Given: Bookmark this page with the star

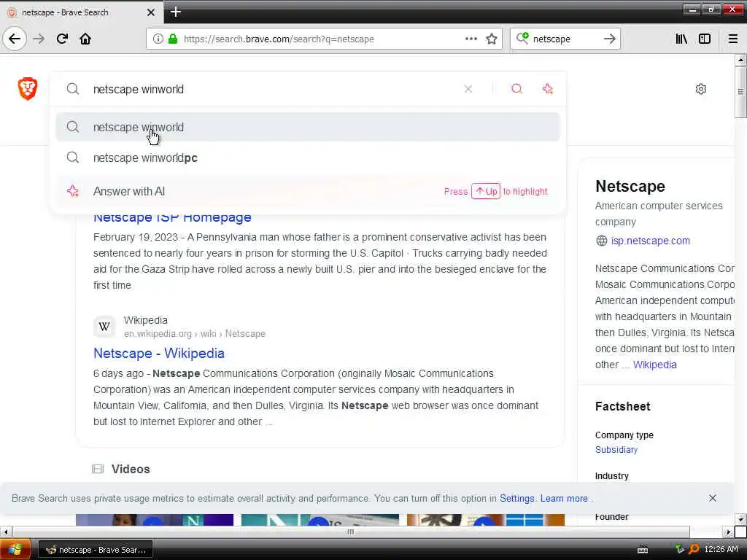Looking at the screenshot, I should click(492, 39).
